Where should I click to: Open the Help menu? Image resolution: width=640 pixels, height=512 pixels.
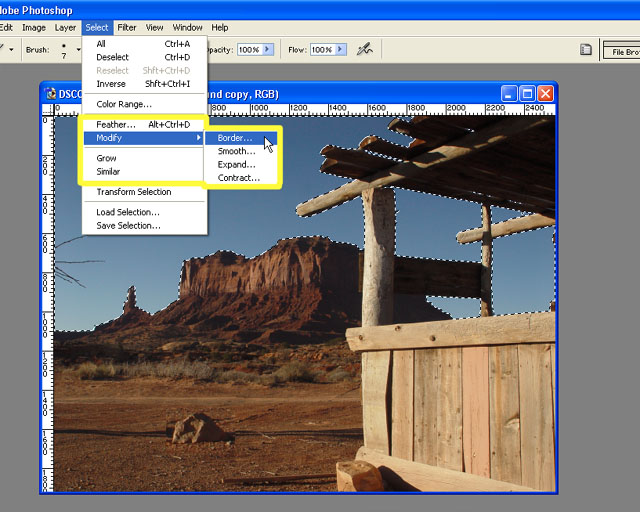coord(220,27)
